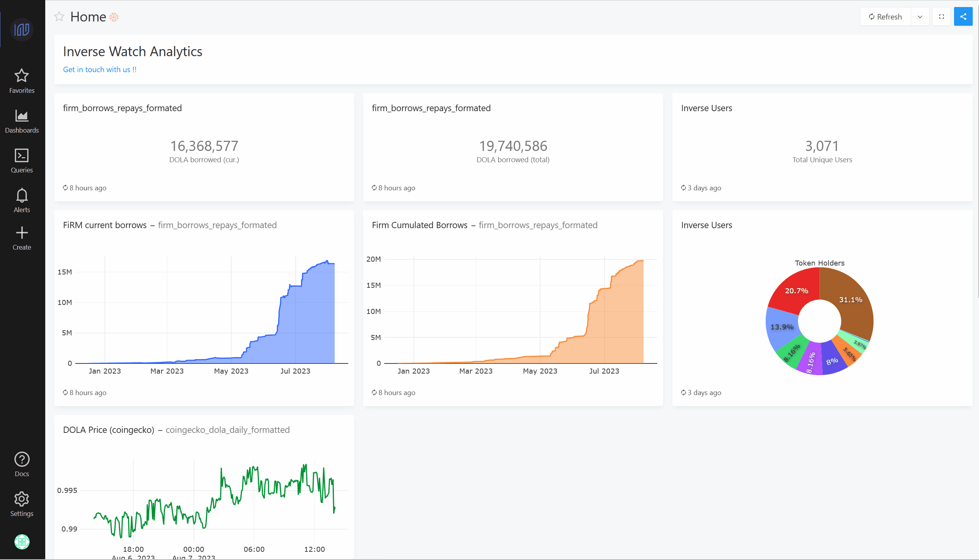Toggle fullscreen mode button
The image size is (979, 560).
click(x=941, y=17)
